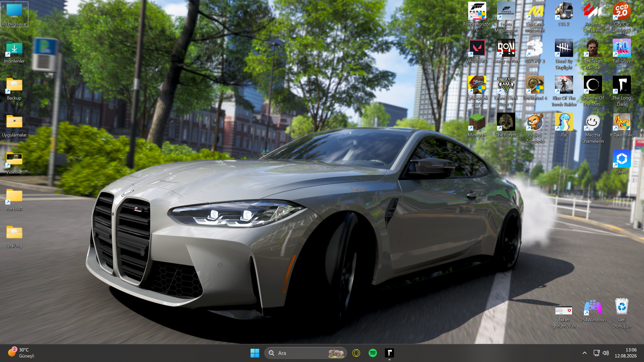Screen dimensions: 644x362
Task: Select Grand Theft Auto V icon
Action: tap(506, 92)
